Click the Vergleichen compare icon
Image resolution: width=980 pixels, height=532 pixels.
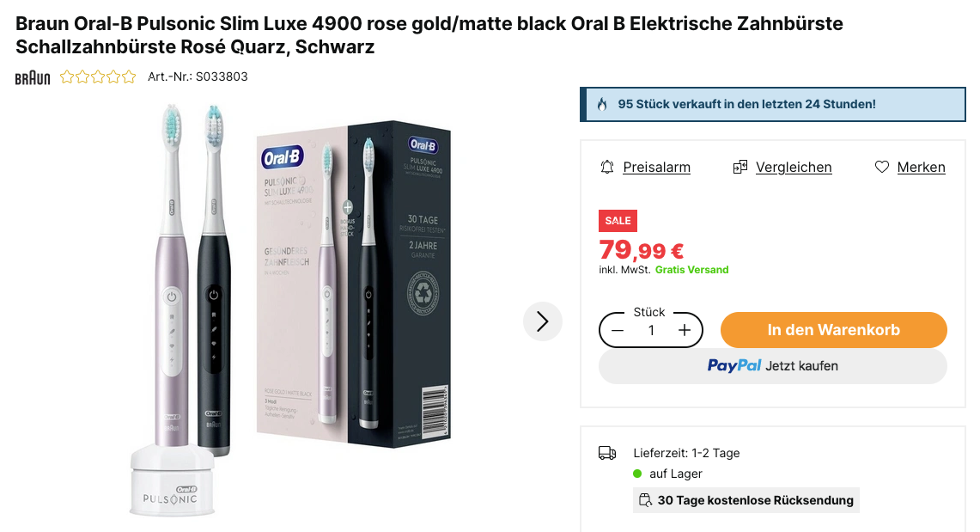click(740, 167)
